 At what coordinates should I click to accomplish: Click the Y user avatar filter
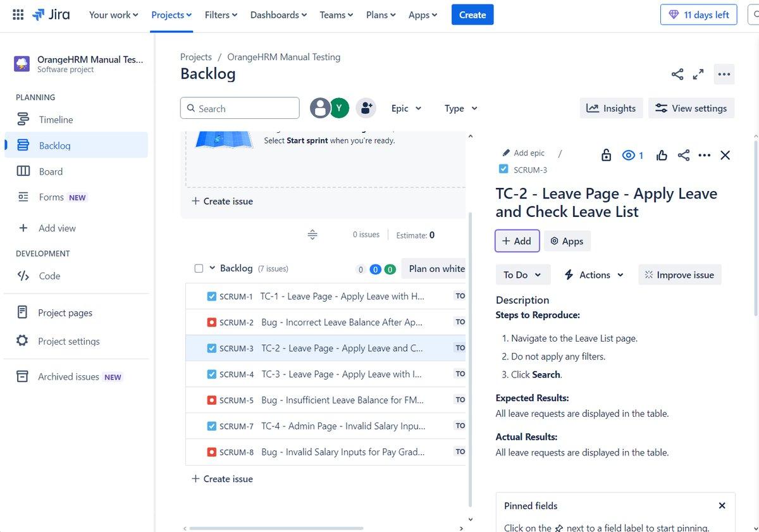tap(340, 108)
